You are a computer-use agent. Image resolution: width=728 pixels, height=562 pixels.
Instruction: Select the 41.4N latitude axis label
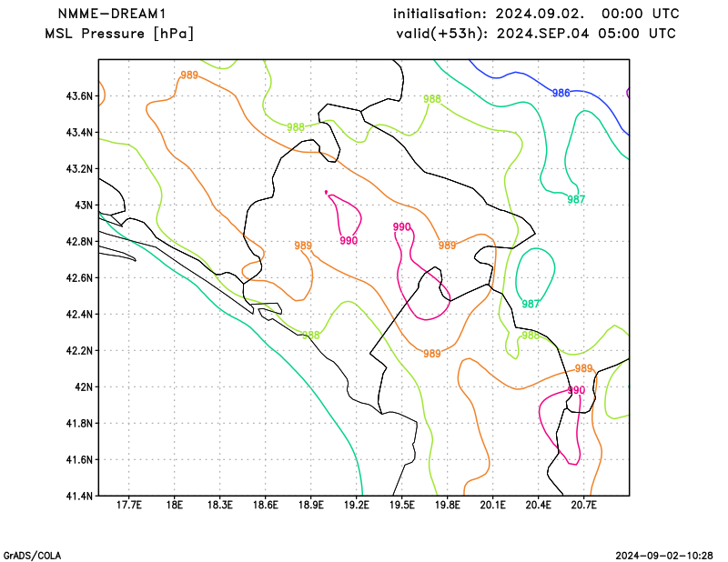(79, 497)
